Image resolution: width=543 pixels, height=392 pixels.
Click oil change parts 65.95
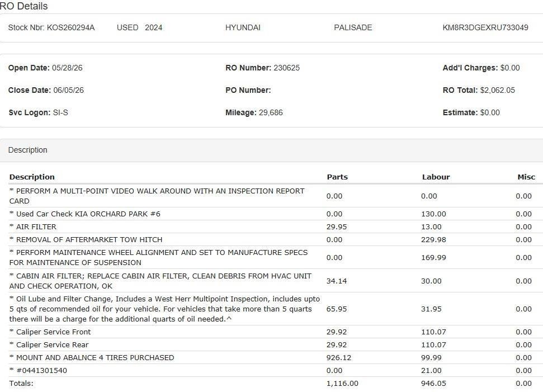[337, 309]
